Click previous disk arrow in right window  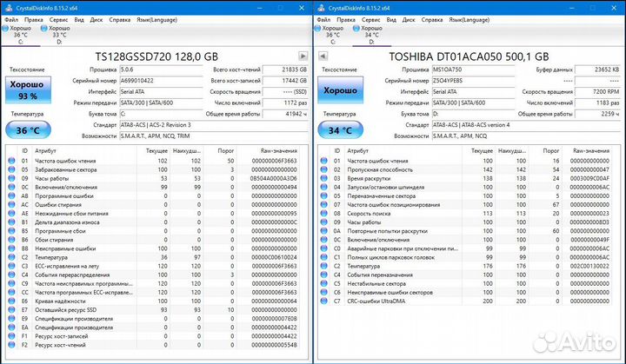(323, 56)
